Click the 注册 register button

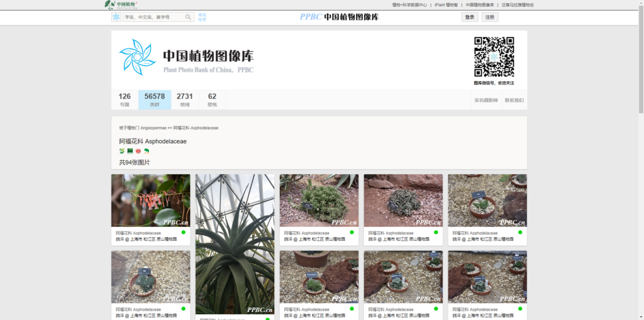tap(489, 17)
